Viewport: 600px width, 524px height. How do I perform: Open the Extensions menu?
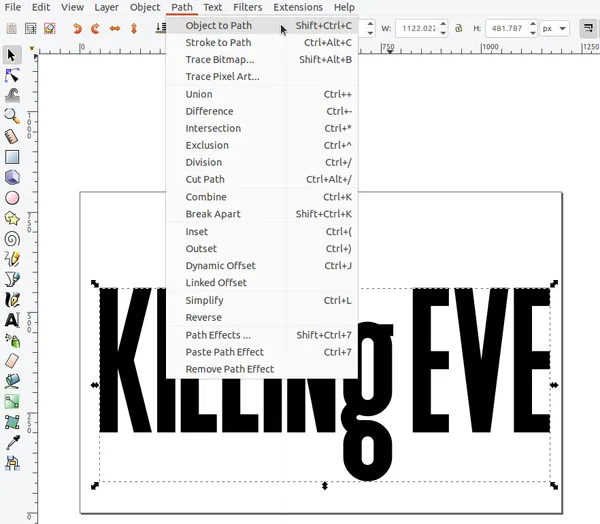tap(298, 7)
